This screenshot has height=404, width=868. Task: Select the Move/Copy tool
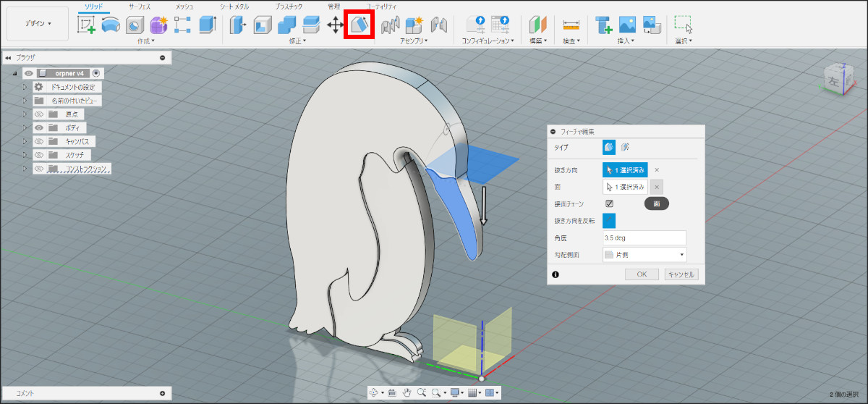[x=335, y=25]
